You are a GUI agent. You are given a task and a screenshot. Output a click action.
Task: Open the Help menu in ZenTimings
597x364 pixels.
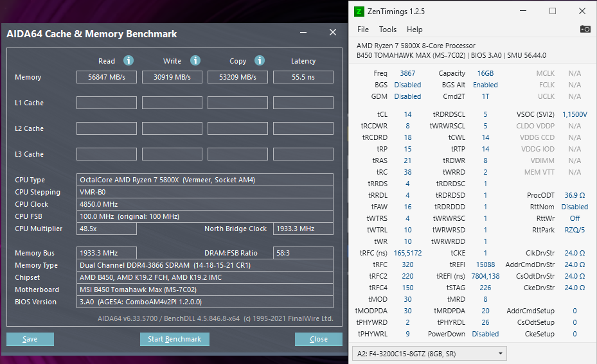pyautogui.click(x=414, y=30)
